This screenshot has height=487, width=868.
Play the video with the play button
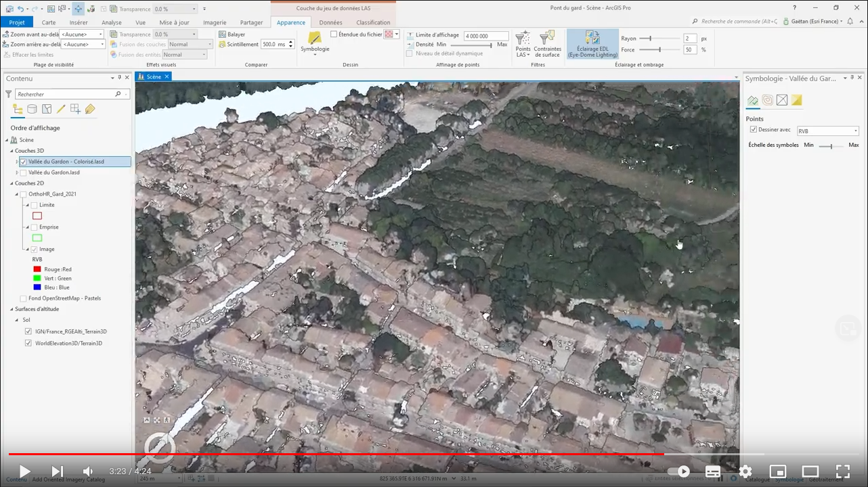(x=24, y=471)
